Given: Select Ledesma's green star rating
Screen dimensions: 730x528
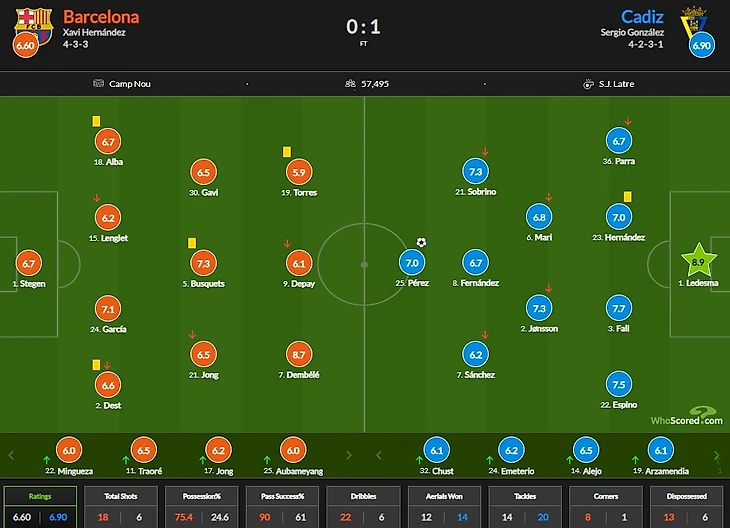Looking at the screenshot, I should [x=698, y=260].
